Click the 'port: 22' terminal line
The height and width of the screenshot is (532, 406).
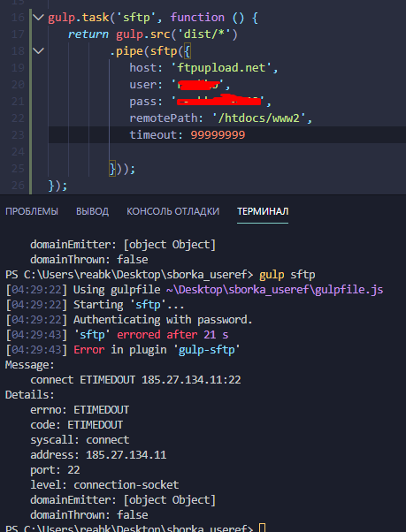pyautogui.click(x=55, y=470)
